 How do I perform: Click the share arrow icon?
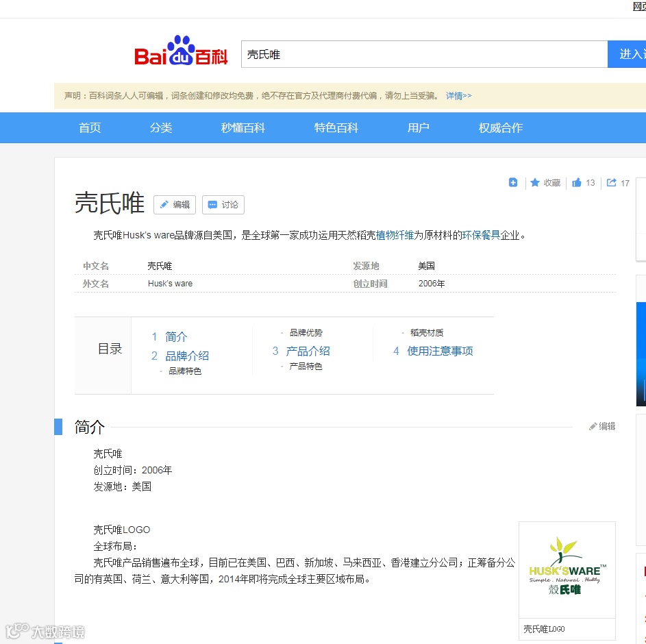point(611,182)
